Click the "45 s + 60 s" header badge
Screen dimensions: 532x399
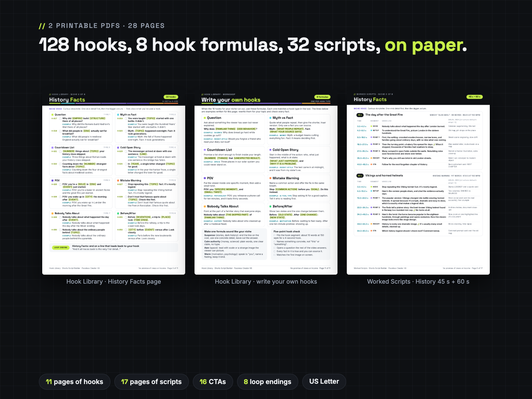click(475, 97)
